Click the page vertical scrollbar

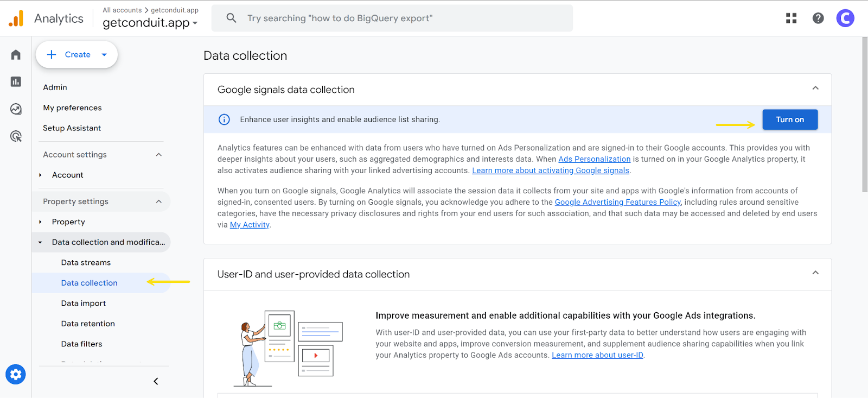pyautogui.click(x=864, y=114)
